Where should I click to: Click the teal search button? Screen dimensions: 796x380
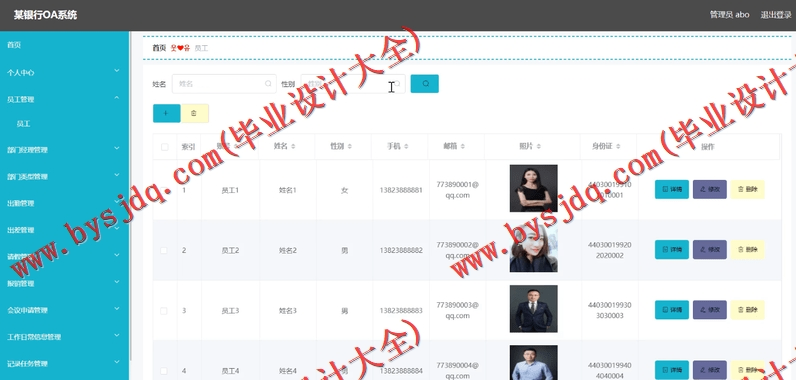click(424, 84)
